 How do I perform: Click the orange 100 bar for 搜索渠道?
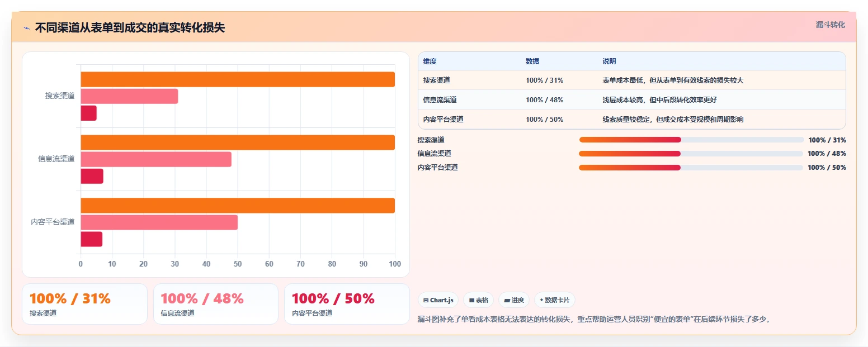238,79
